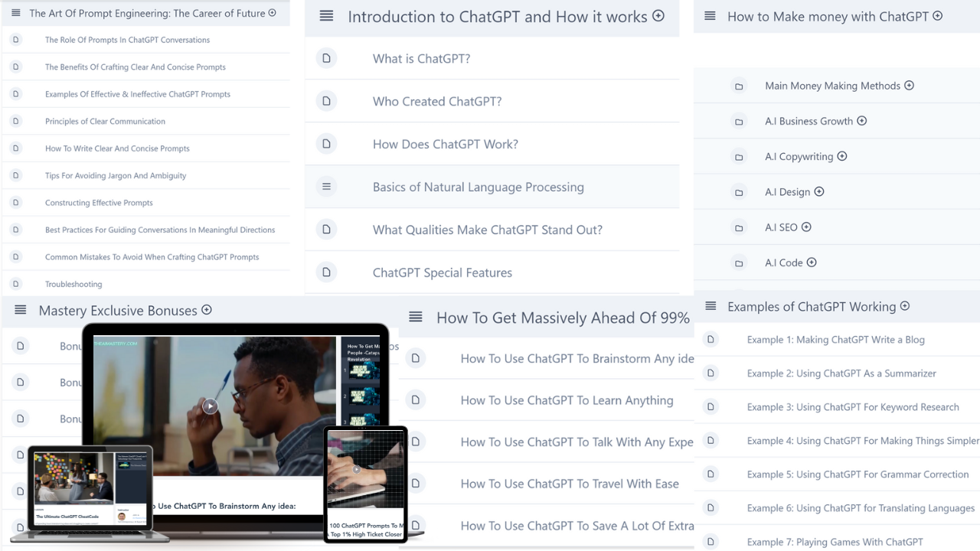Expand Introduction to ChatGPT and How it works plus icon
This screenshot has height=551, width=980.
pos(658,16)
